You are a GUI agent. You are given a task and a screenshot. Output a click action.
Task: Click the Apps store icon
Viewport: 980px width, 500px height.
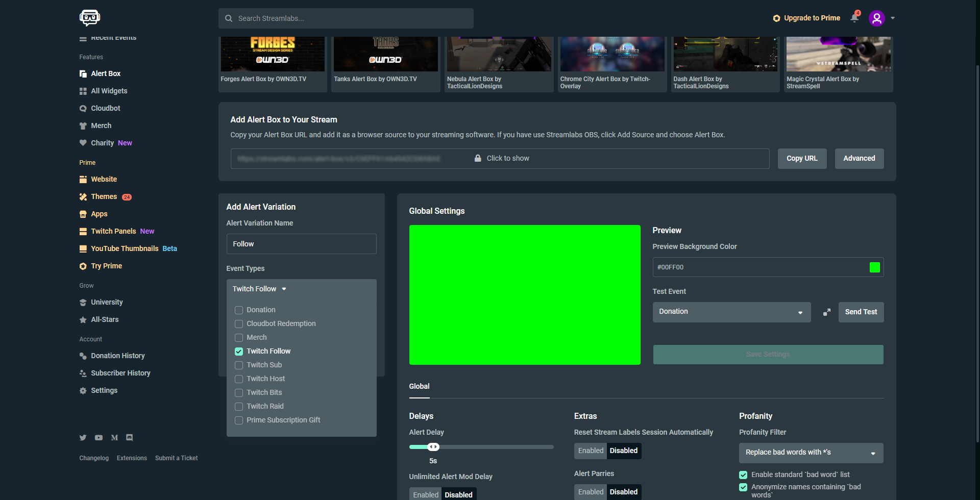coord(83,214)
